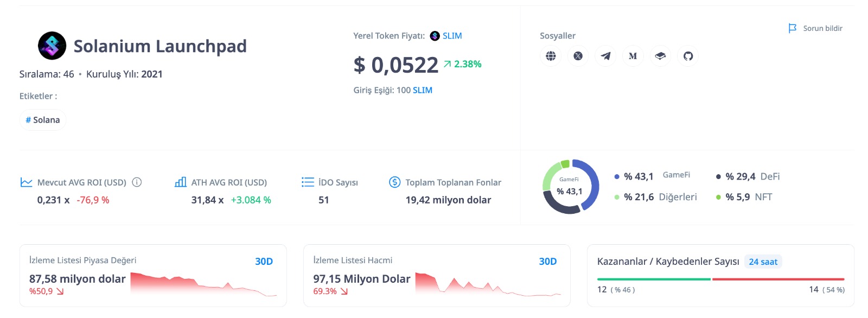Image resolution: width=868 pixels, height=318 pixels.
Task: Click the 97,15 Milyon Dolar value
Action: [x=362, y=279]
